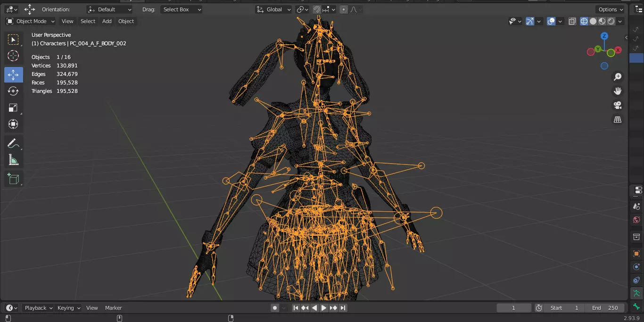The image size is (644, 322).
Task: Select the Move tool
Action: (13, 74)
